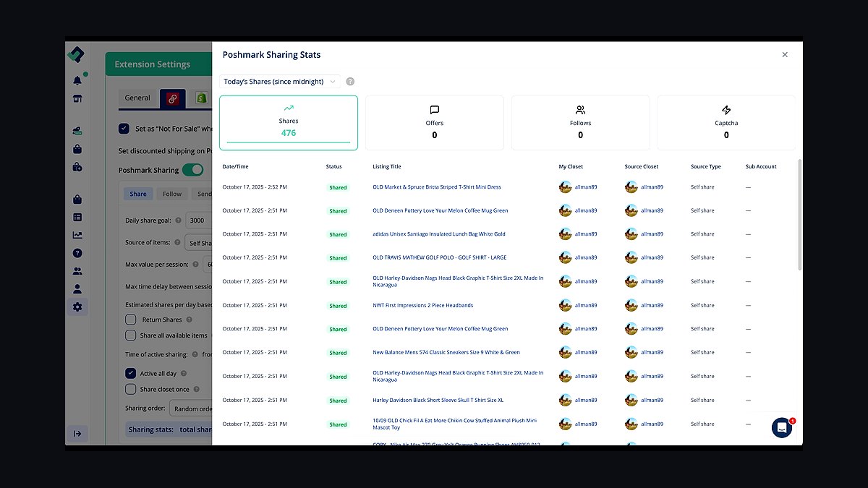Click the app logo at the sidebar top

pyautogui.click(x=76, y=55)
